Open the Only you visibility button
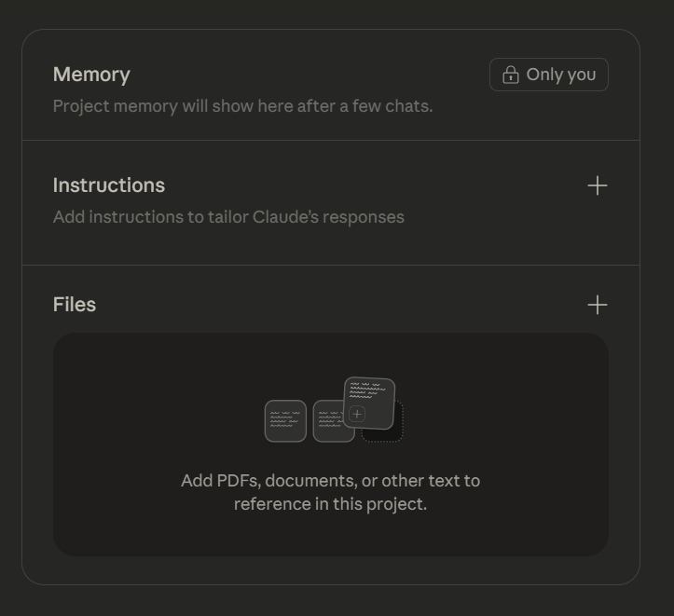674x616 pixels. coord(549,75)
